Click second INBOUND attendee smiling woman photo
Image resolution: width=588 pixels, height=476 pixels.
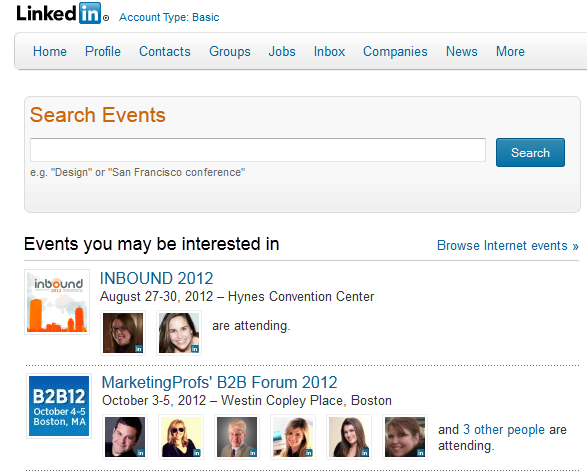[179, 333]
